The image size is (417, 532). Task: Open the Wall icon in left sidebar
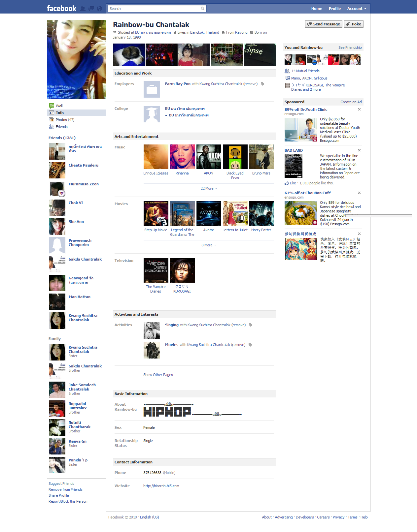(x=52, y=106)
